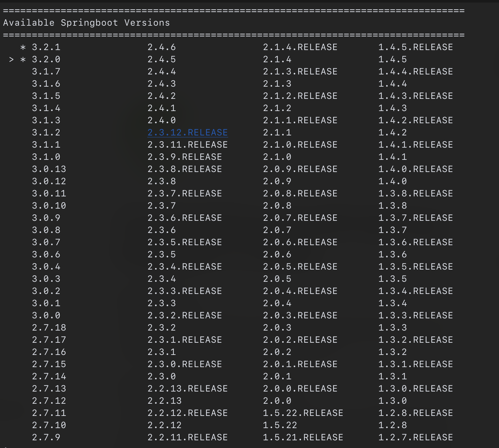Click version 2.3.8 without RELEASE suffix
The height and width of the screenshot is (448, 499).
(x=162, y=181)
